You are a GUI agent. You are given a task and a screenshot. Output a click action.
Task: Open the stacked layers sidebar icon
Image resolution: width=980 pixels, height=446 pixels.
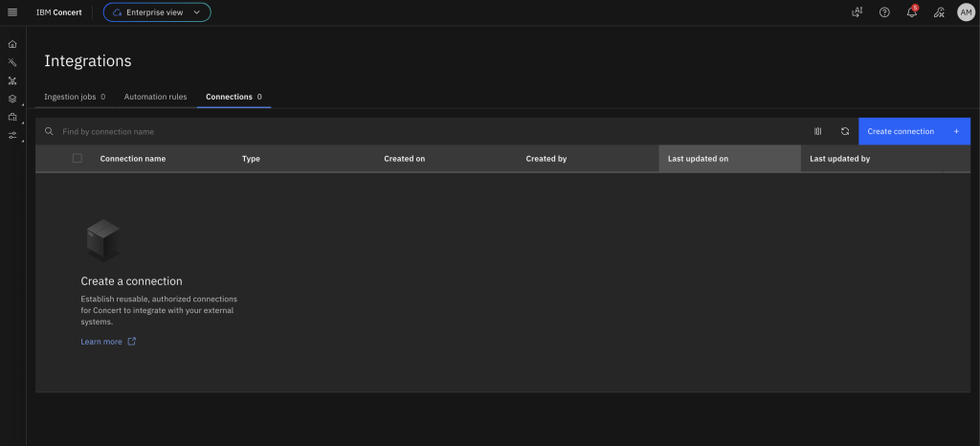click(12, 99)
